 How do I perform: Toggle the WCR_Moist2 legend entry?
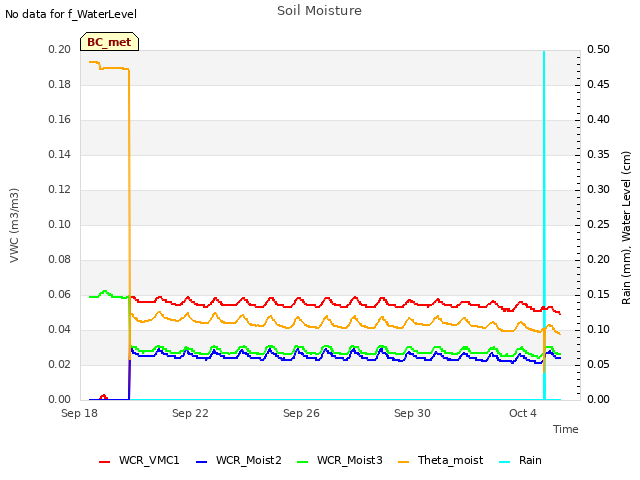click(239, 460)
